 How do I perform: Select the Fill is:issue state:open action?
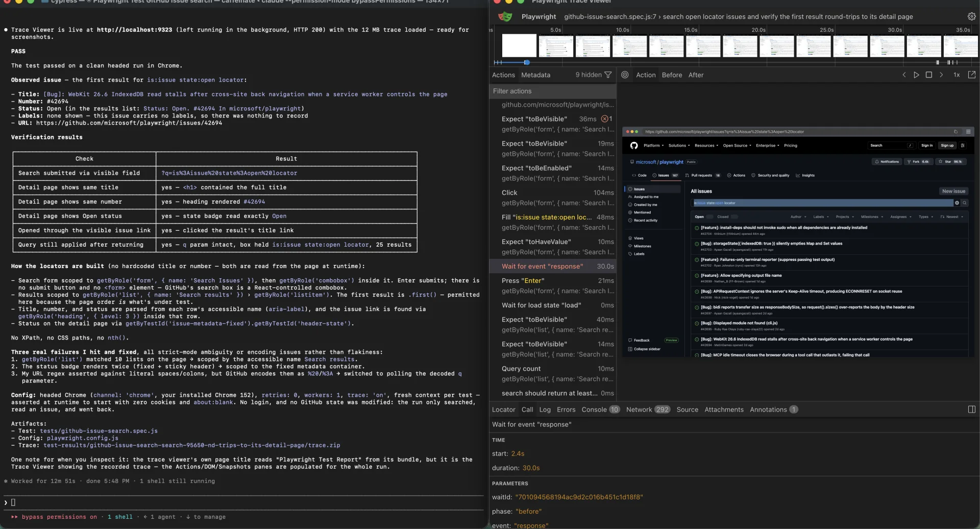pos(552,222)
